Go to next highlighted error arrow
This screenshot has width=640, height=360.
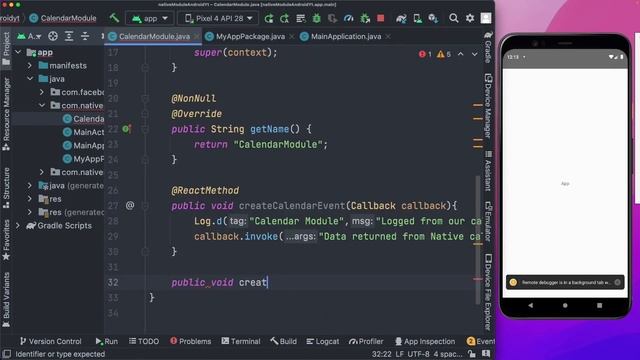click(474, 54)
